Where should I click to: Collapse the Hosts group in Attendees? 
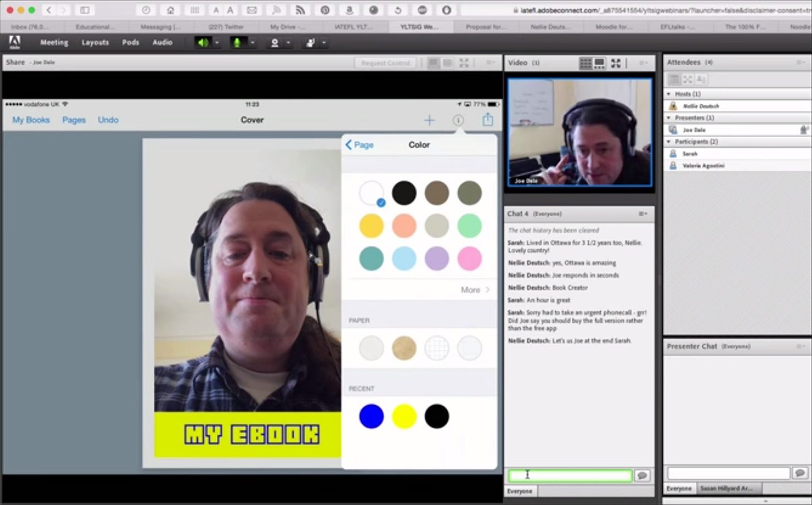tap(669, 94)
